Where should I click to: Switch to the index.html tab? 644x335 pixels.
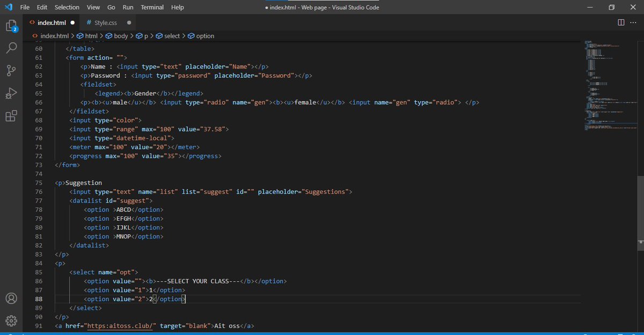coord(52,23)
